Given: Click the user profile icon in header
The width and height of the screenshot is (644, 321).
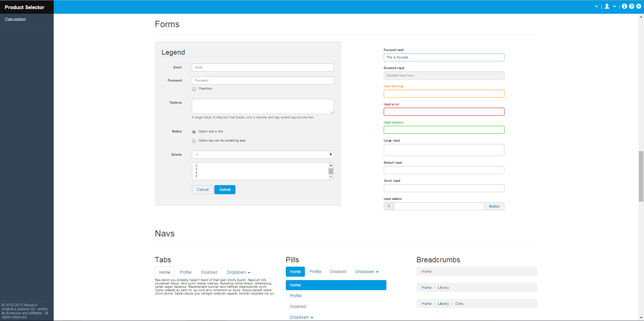Looking at the screenshot, I should click(607, 6).
